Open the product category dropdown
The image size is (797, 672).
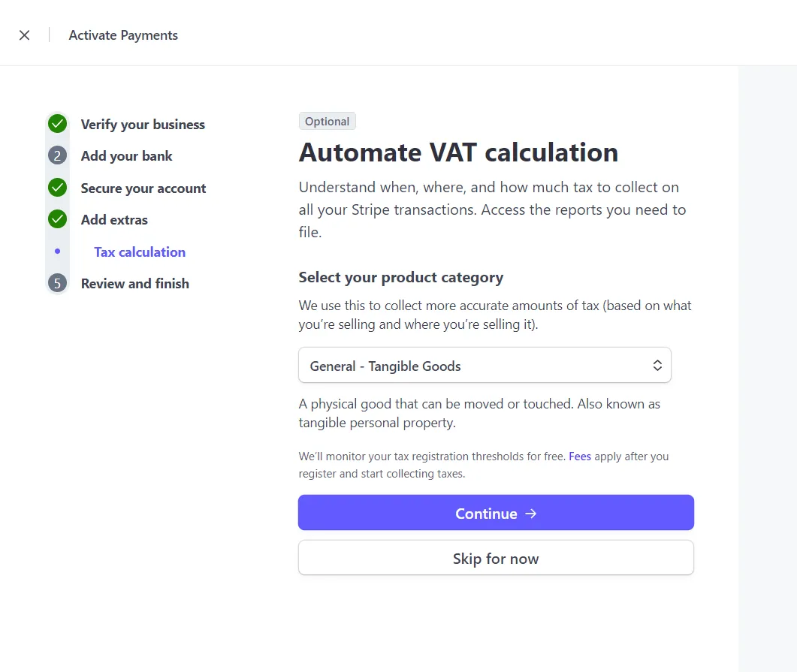click(x=485, y=365)
